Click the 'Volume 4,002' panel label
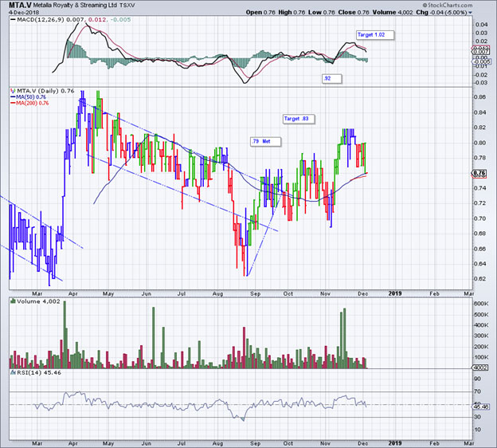497x448 pixels. point(38,301)
